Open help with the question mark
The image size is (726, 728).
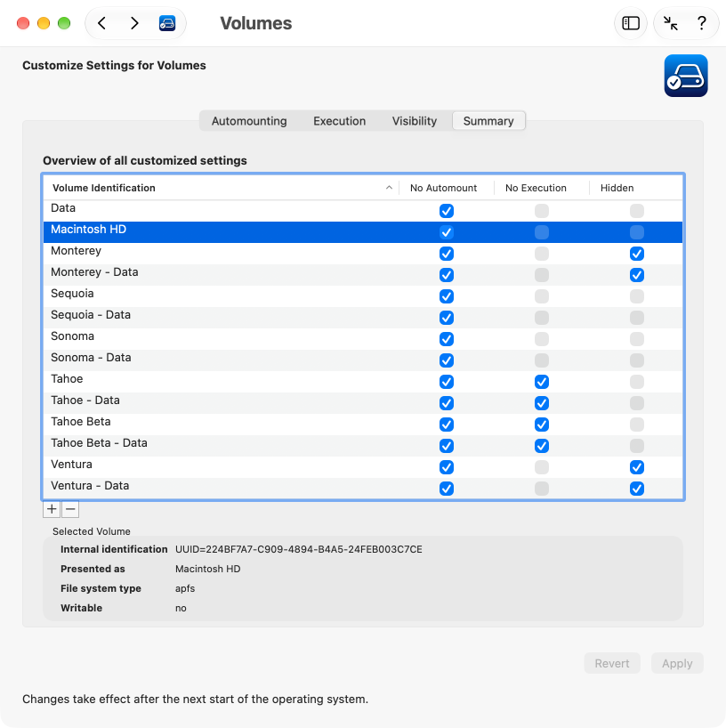701,23
